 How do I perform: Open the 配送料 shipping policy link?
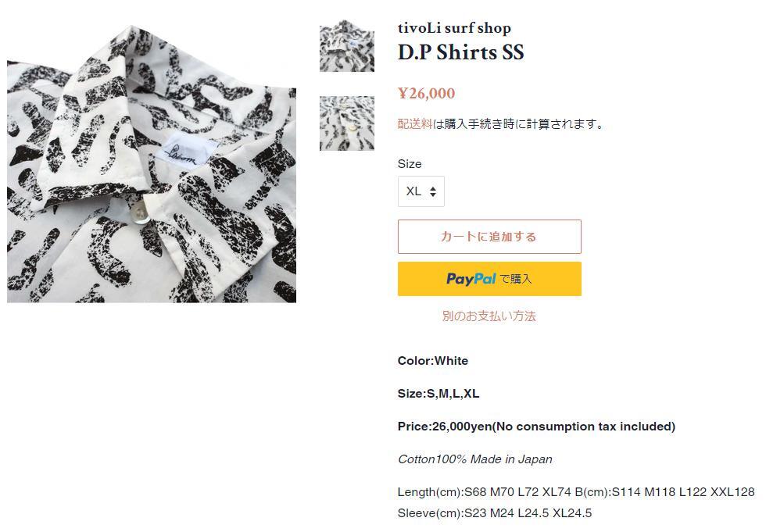coord(415,124)
